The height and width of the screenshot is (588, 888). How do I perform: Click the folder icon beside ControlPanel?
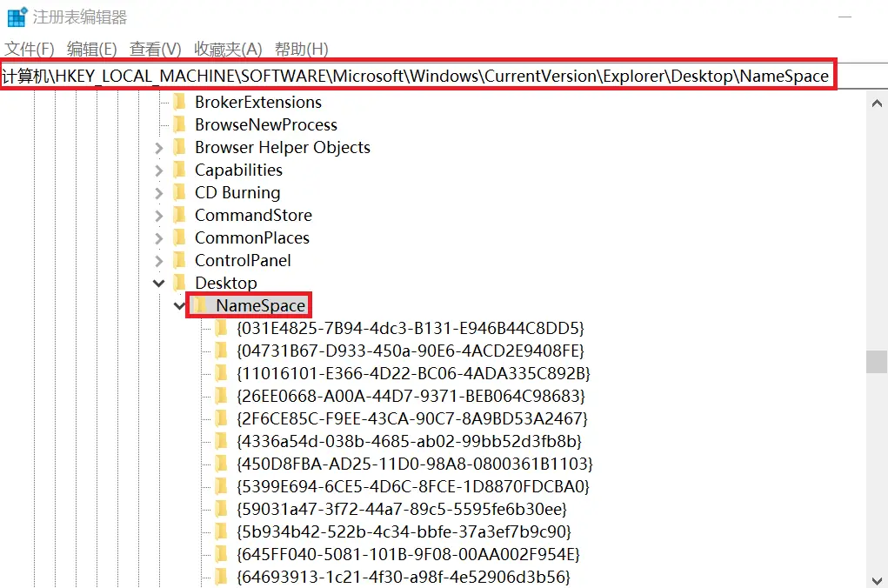point(180,260)
